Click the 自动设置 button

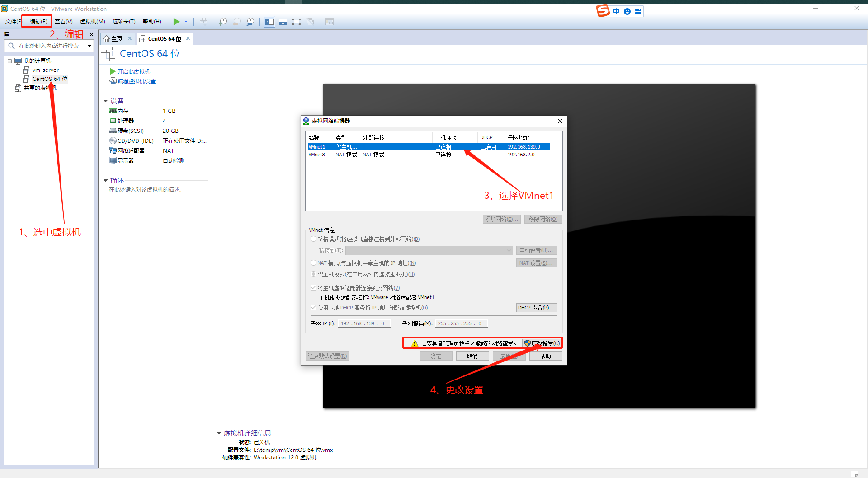coord(537,250)
